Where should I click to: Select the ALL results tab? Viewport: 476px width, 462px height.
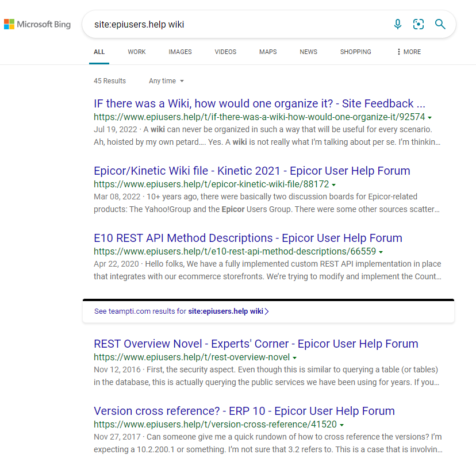(x=99, y=52)
